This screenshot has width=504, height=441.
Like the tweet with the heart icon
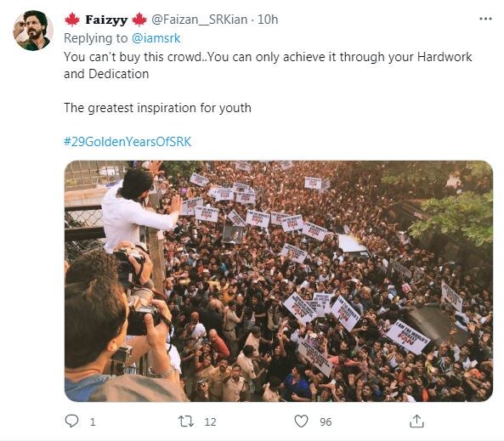pos(301,421)
